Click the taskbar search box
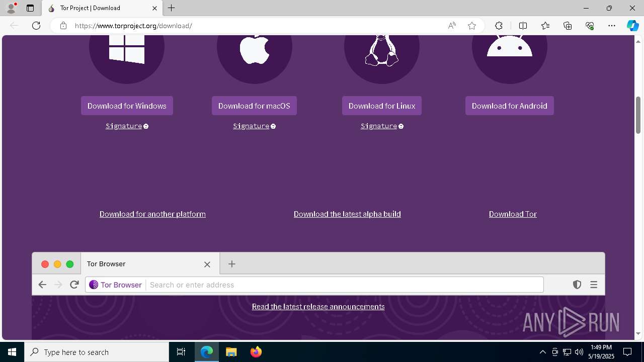 point(97,352)
